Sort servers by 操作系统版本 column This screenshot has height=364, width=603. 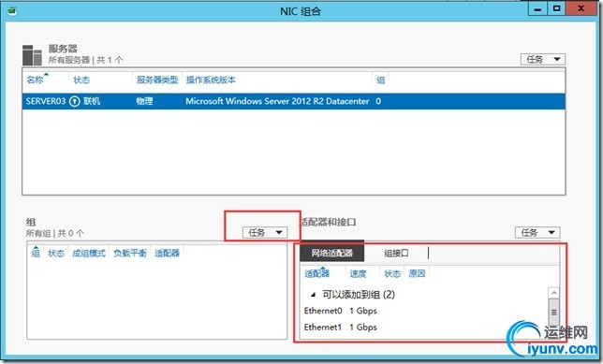[x=211, y=80]
